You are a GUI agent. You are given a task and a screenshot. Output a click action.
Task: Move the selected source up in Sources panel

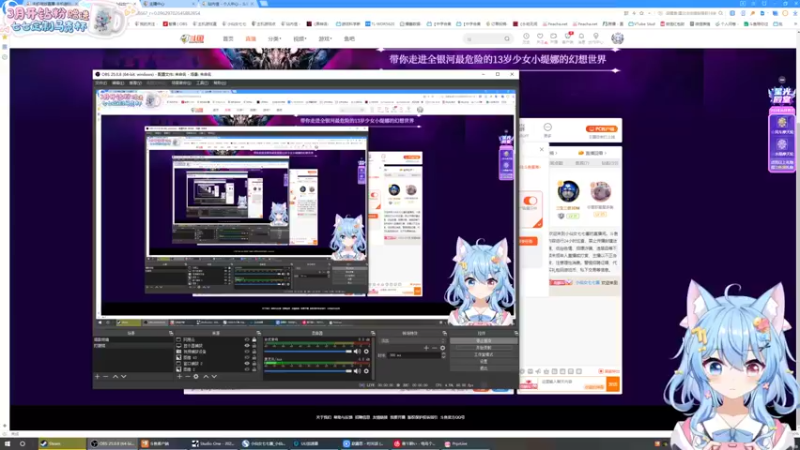pyautogui.click(x=206, y=377)
